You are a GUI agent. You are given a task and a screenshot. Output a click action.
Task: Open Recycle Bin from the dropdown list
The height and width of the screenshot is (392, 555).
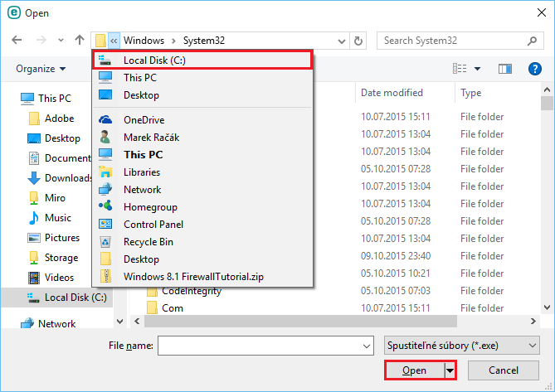[x=148, y=242]
